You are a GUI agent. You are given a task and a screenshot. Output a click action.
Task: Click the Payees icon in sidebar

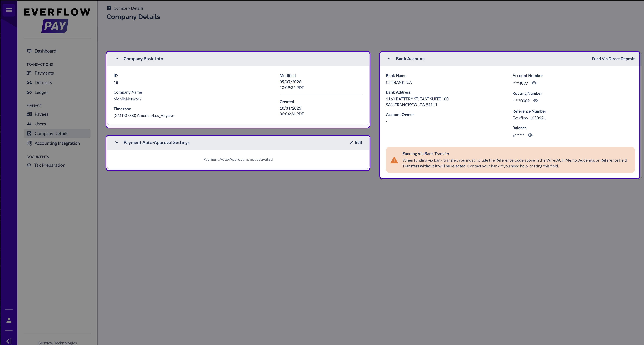(29, 114)
